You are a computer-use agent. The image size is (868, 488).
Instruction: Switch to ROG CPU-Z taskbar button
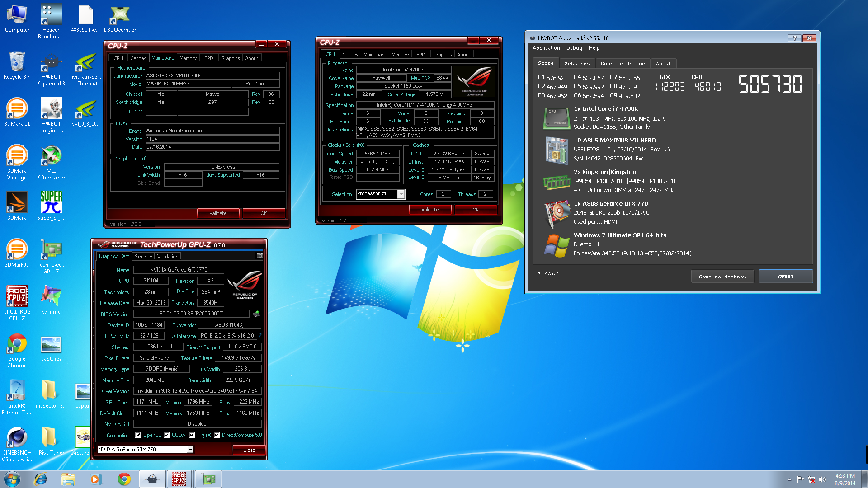click(179, 479)
